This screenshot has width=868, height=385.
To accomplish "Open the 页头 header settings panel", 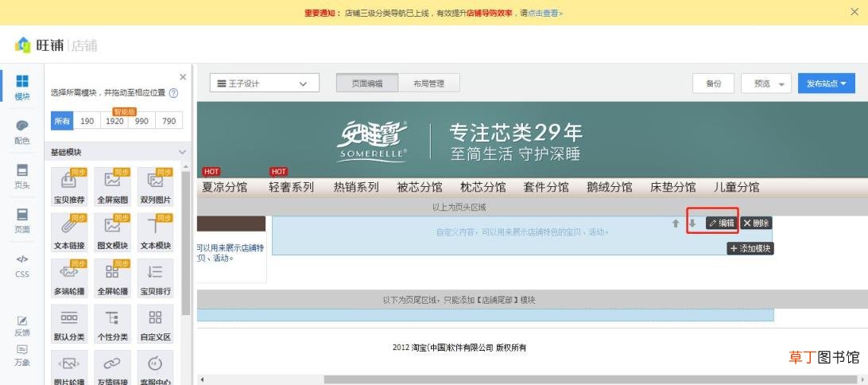I will tap(22, 177).
